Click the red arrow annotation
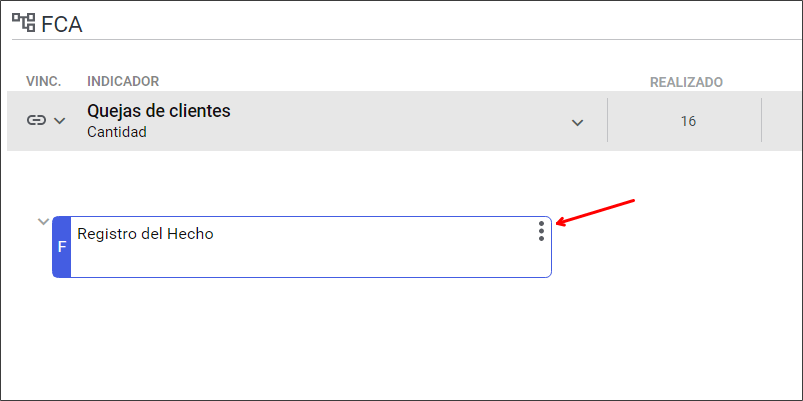Viewport: 803px width, 401px height. coord(595,212)
